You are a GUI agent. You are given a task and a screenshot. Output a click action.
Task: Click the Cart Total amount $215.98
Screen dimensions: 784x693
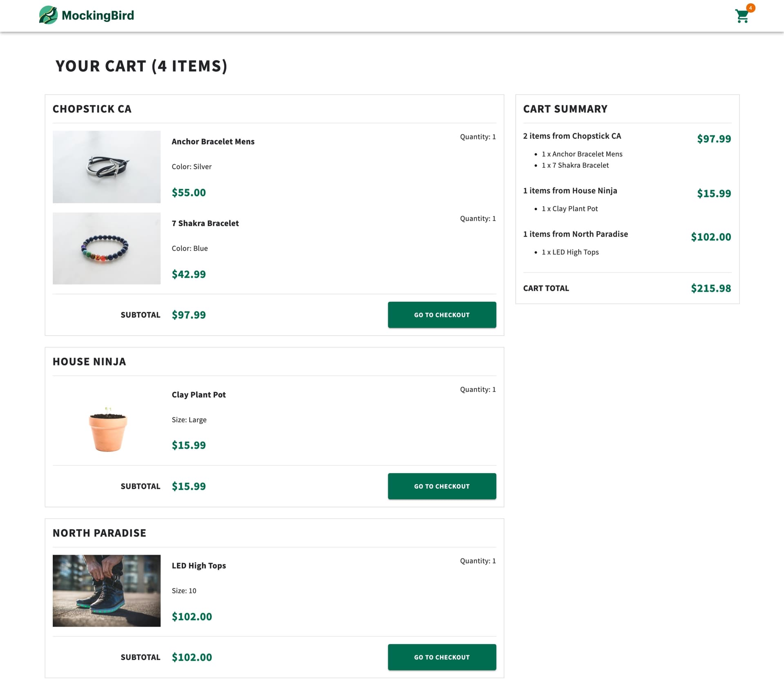tap(710, 288)
